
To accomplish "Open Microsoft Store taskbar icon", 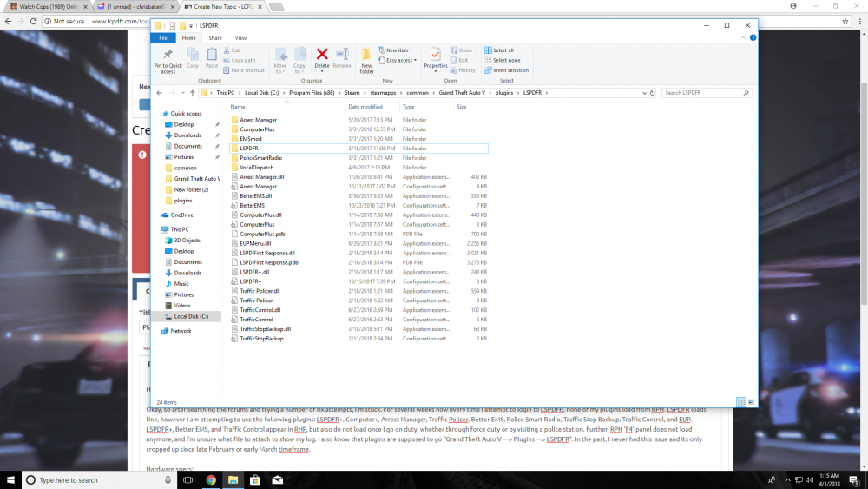I will pyautogui.click(x=255, y=480).
